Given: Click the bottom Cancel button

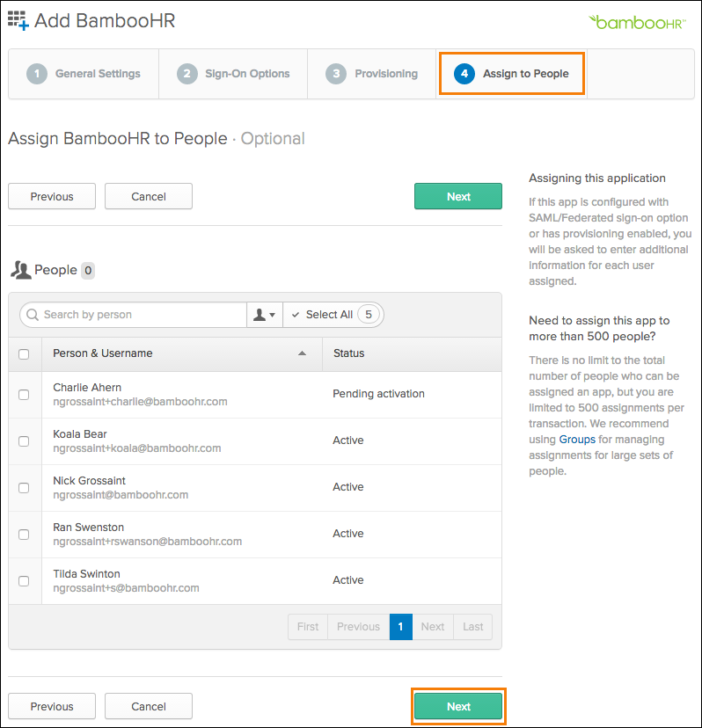Looking at the screenshot, I should [x=149, y=706].
